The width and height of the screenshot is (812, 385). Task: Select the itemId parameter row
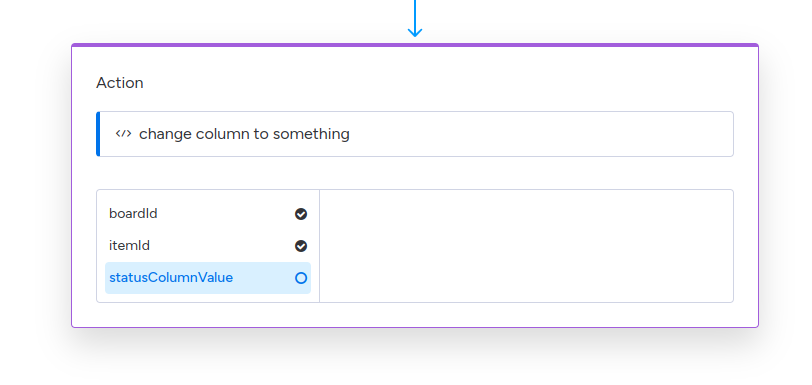click(208, 246)
